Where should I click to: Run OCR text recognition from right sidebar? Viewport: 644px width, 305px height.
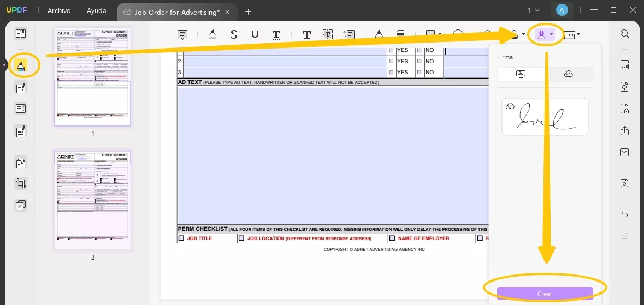(625, 65)
